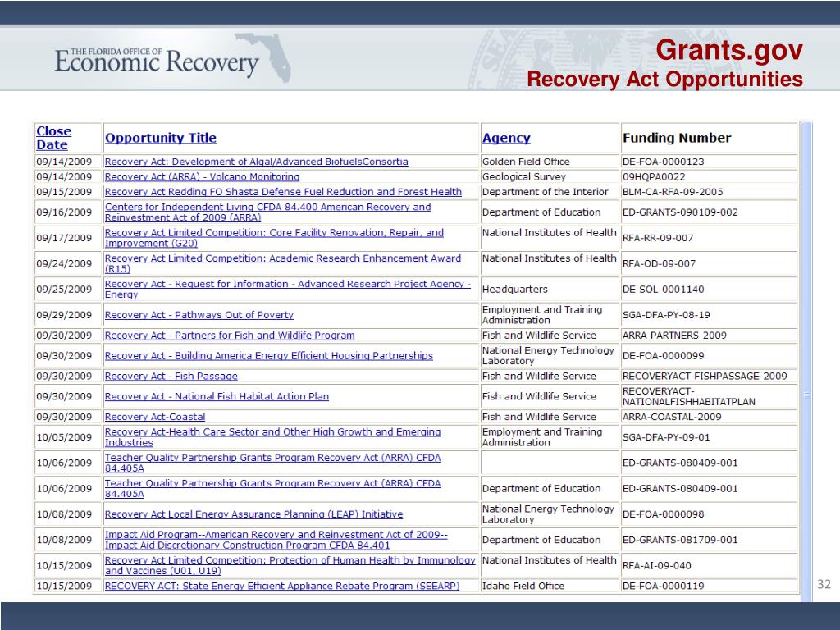Open Redding FO Shasta Defense Fuel Reduction link
This screenshot has width=840, height=630.
click(283, 192)
